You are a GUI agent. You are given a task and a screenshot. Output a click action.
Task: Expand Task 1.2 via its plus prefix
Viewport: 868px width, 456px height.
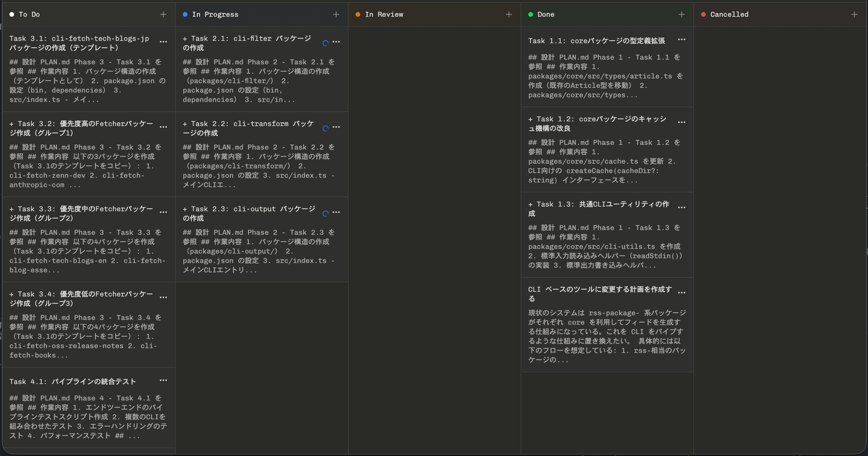[x=531, y=119]
